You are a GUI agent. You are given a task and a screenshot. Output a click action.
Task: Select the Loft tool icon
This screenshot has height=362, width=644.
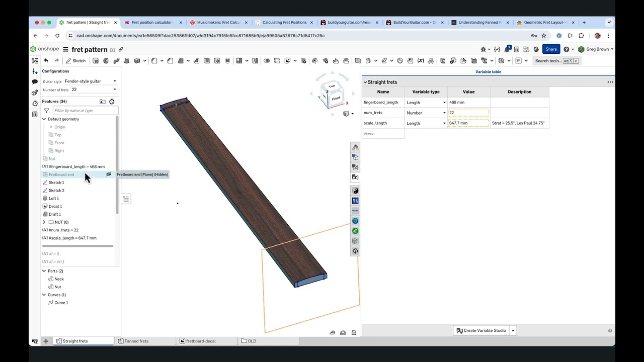pyautogui.click(x=127, y=61)
